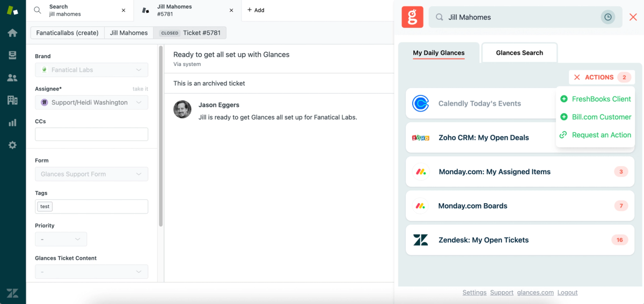
Task: Click the ticket sidebar scrollbar
Action: pyautogui.click(x=160, y=137)
